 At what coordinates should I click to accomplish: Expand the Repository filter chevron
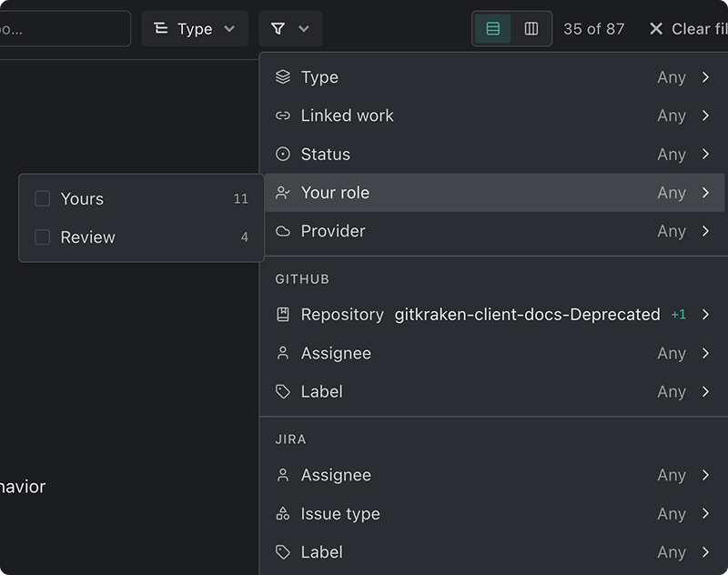[x=706, y=315]
